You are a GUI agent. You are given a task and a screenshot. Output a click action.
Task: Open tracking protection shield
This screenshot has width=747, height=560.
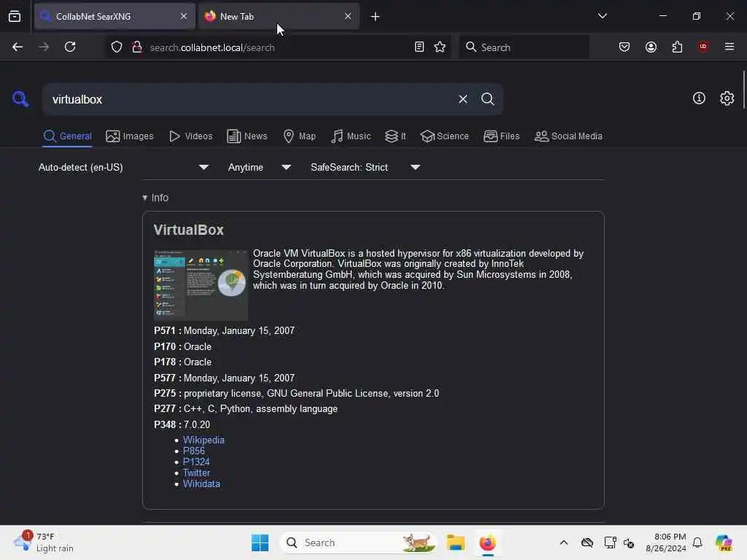pyautogui.click(x=117, y=47)
